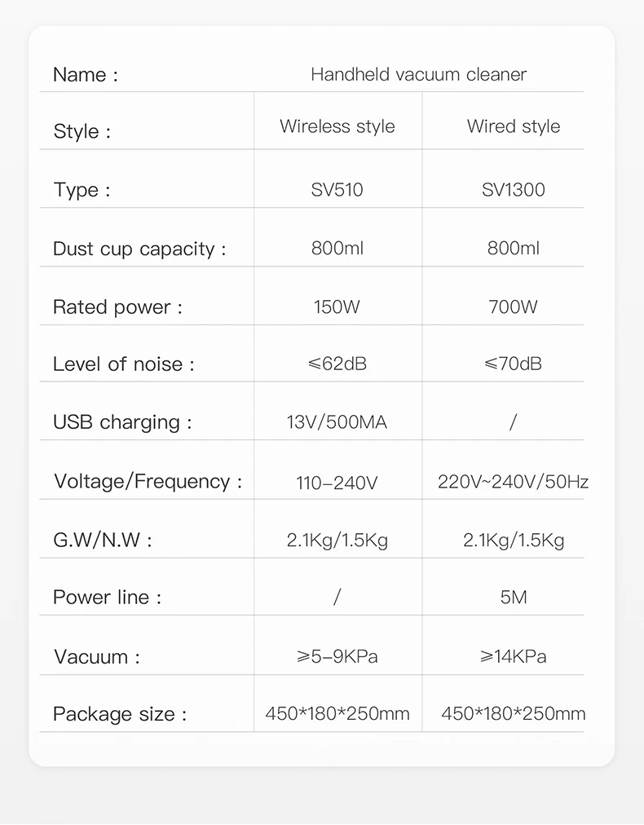Select the 13V/500MA USB charging value
The width and height of the screenshot is (644, 825).
pyautogui.click(x=337, y=422)
